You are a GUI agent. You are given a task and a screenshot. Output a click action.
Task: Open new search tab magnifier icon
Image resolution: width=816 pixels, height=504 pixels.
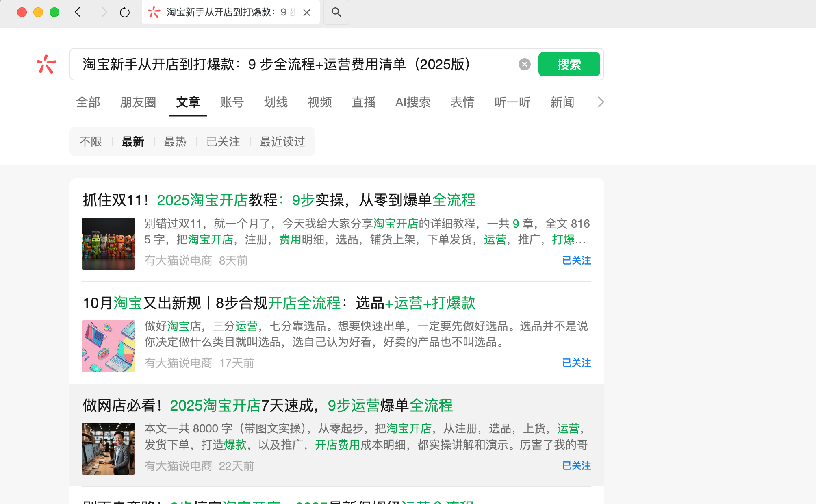(336, 12)
